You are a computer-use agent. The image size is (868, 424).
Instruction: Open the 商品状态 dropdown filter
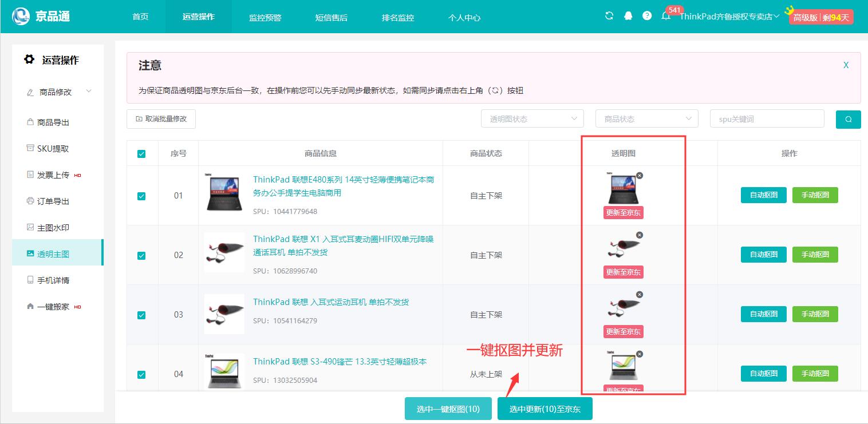[646, 119]
